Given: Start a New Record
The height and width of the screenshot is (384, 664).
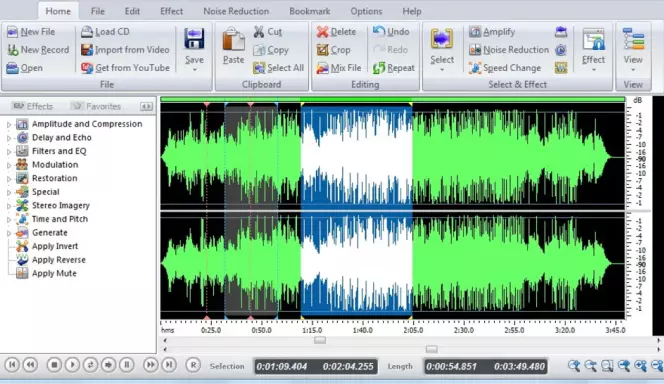Looking at the screenshot, I should (x=38, y=50).
